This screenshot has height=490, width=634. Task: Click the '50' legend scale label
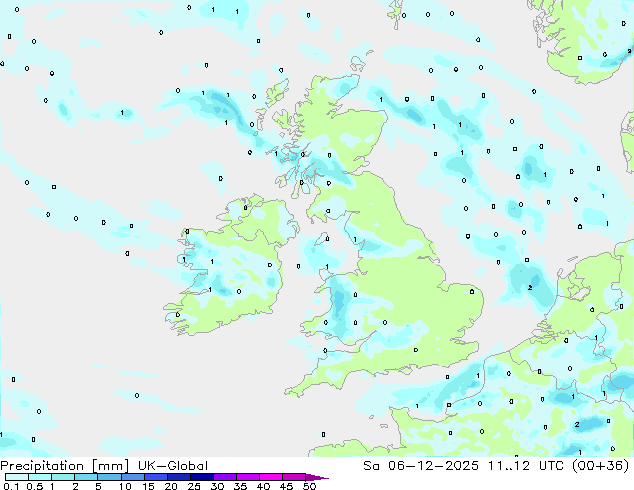(310, 486)
